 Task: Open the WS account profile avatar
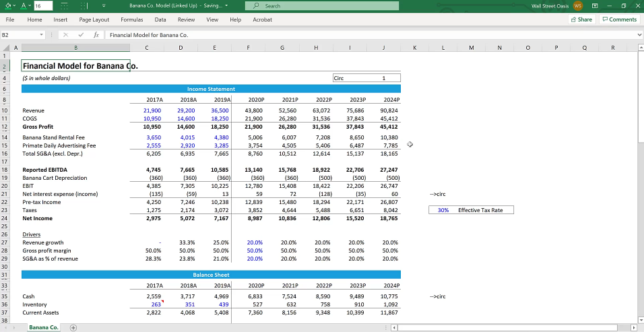[577, 5]
